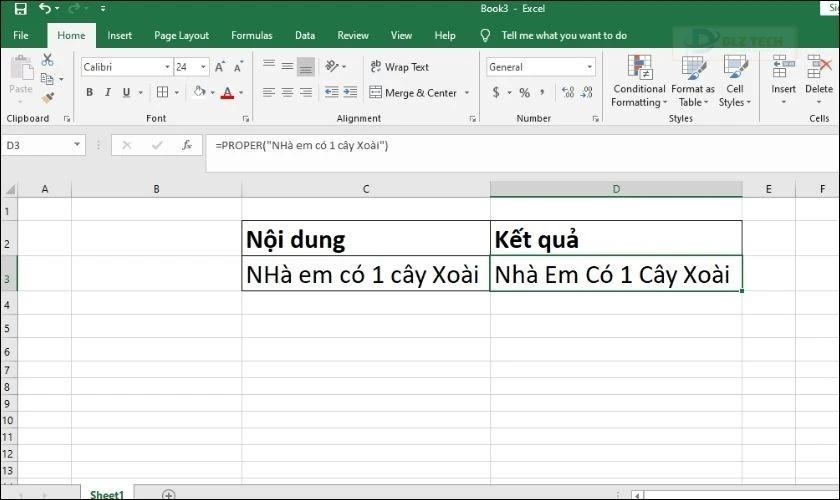Click the formula bar PROPER formula text
This screenshot has width=840, height=500.
pyautogui.click(x=302, y=145)
